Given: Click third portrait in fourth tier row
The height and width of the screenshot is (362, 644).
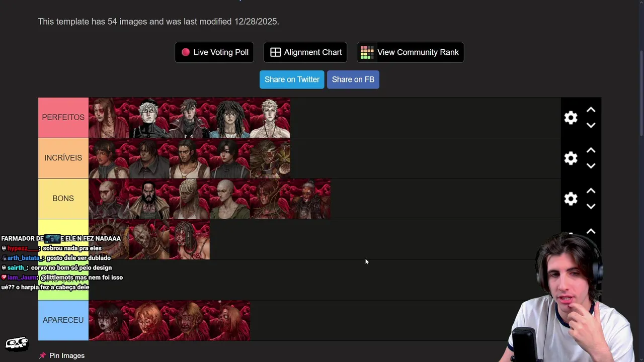Looking at the screenshot, I should (189, 239).
